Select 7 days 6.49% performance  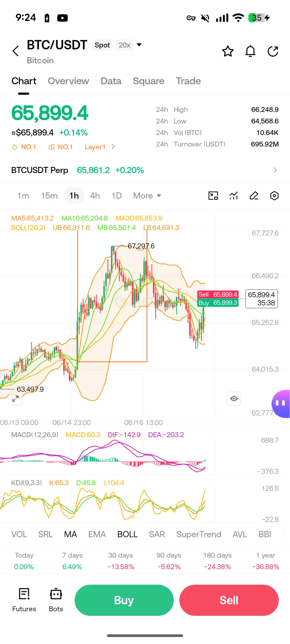(x=72, y=561)
